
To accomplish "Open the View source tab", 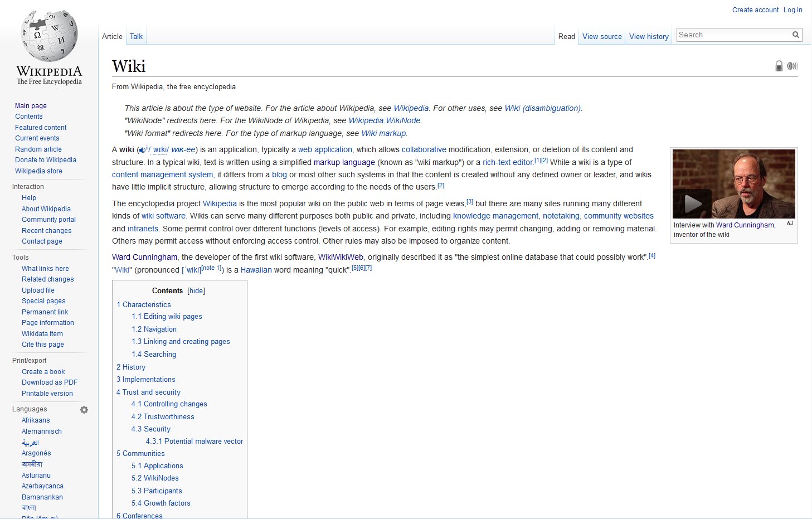I will (x=602, y=36).
